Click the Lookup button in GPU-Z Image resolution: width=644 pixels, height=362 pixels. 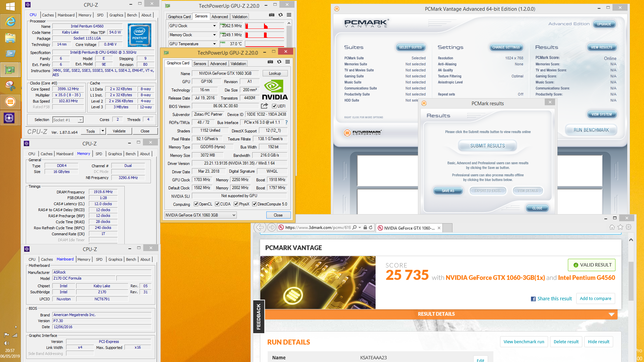275,73
